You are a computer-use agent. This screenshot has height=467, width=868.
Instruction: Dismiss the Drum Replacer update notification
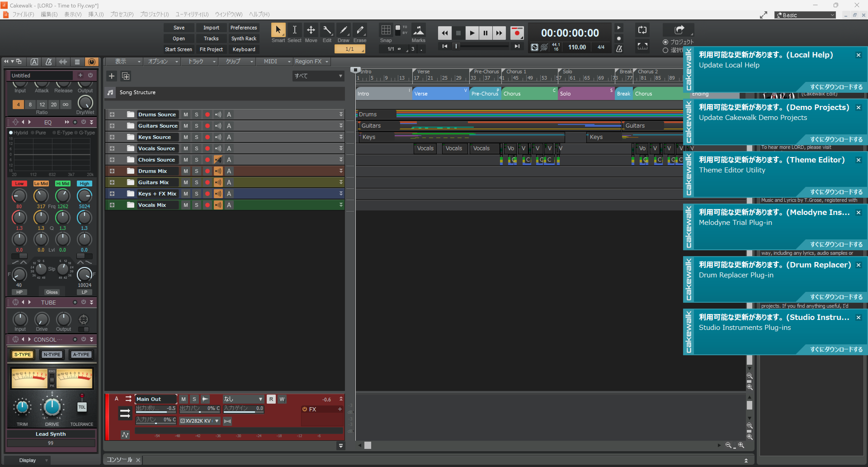coord(858,265)
